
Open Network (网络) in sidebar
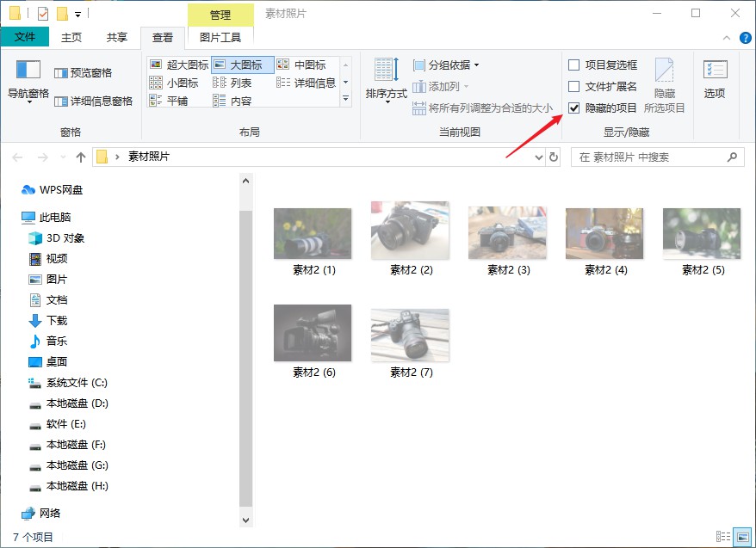(41, 514)
